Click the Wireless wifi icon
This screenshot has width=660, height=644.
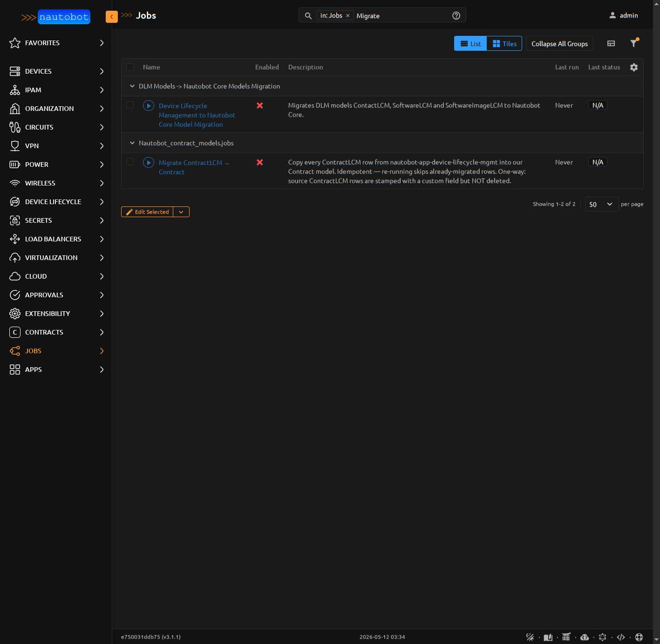click(x=15, y=183)
